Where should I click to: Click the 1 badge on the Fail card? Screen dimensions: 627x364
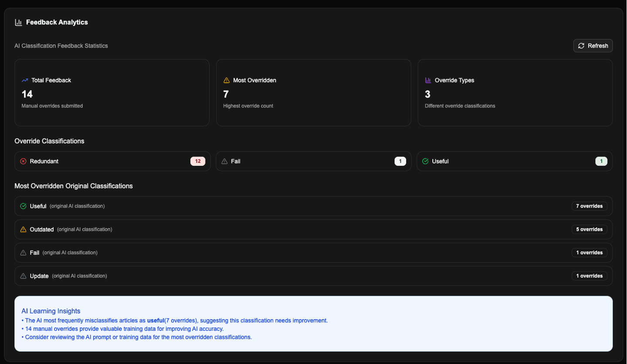(400, 161)
